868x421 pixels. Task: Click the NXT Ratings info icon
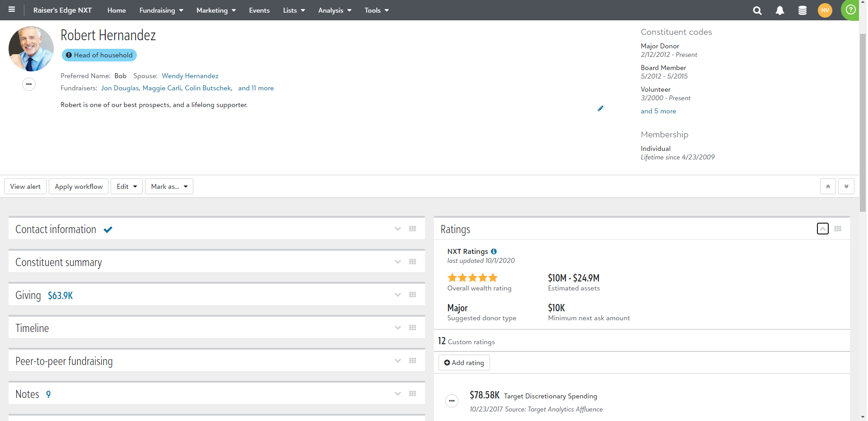click(494, 252)
